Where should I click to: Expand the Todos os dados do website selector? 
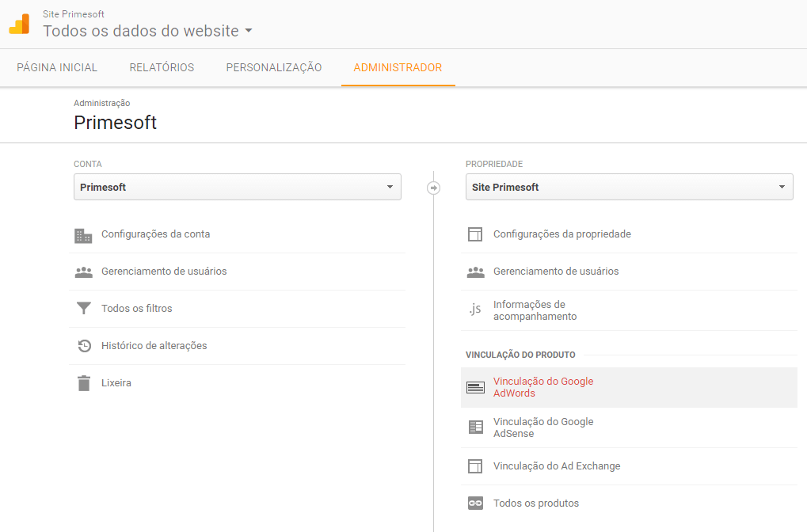pos(147,30)
